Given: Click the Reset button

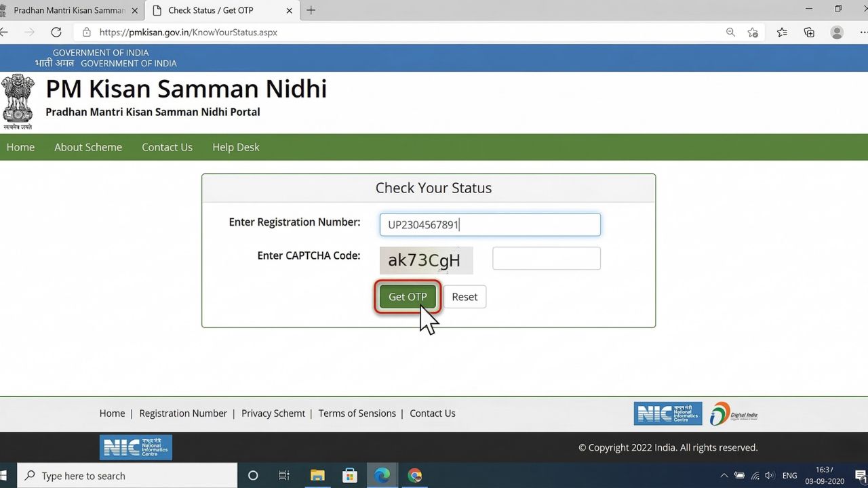Looking at the screenshot, I should coord(465,296).
